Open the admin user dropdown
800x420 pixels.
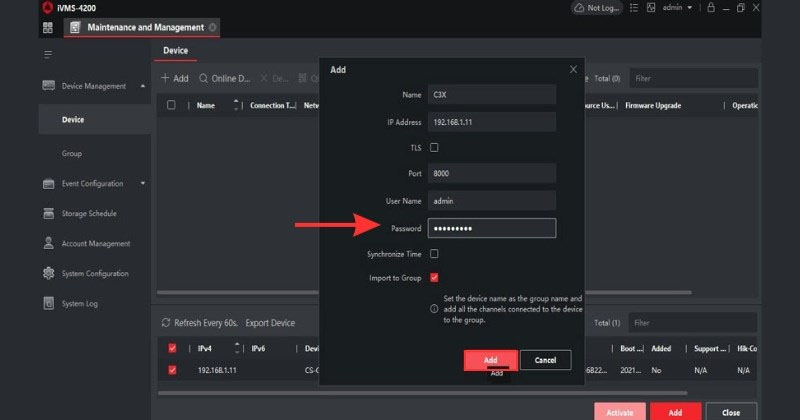(677, 8)
